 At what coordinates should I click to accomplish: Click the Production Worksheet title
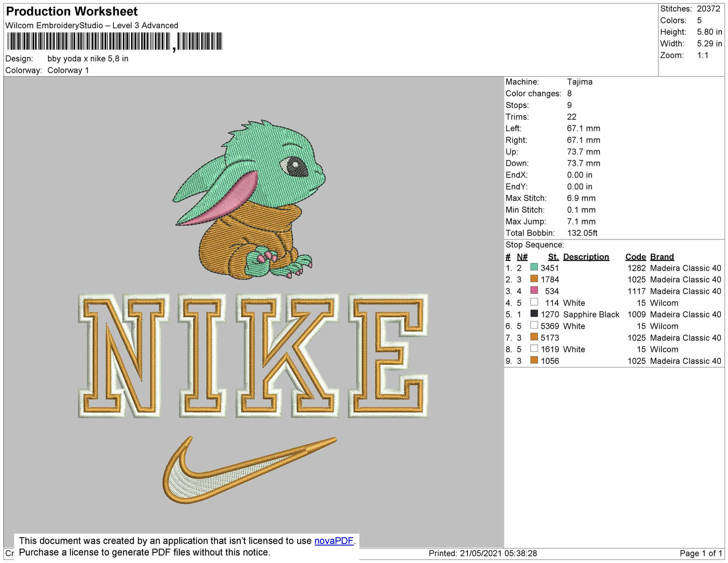(72, 11)
